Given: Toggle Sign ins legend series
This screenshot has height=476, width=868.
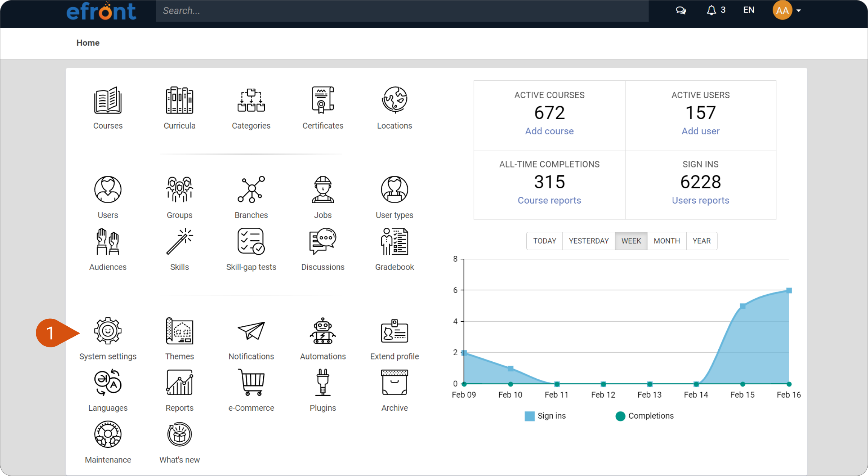Looking at the screenshot, I should pos(545,416).
